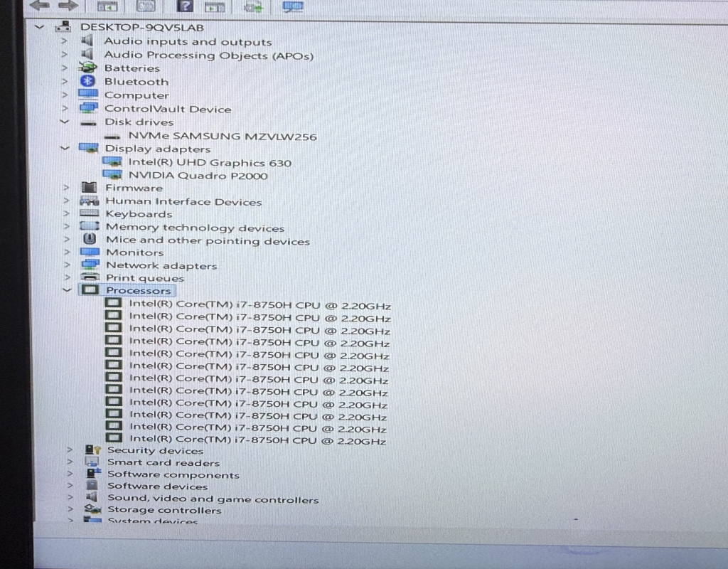Expand the Computer category arrow
Viewport: 728px width, 569px height.
[64, 95]
